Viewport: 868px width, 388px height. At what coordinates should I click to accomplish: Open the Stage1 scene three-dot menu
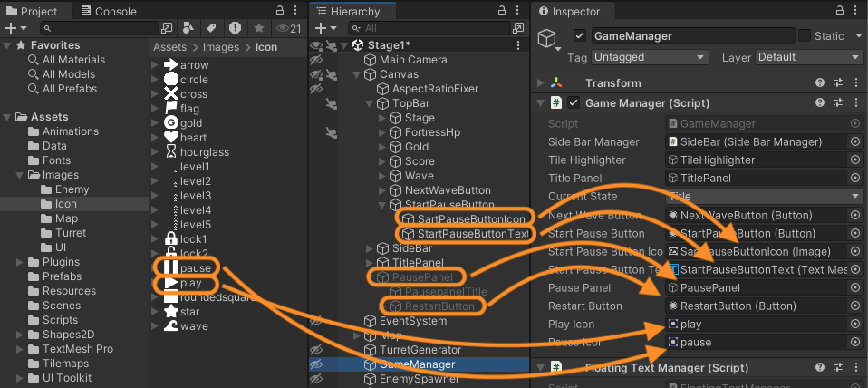coord(518,45)
